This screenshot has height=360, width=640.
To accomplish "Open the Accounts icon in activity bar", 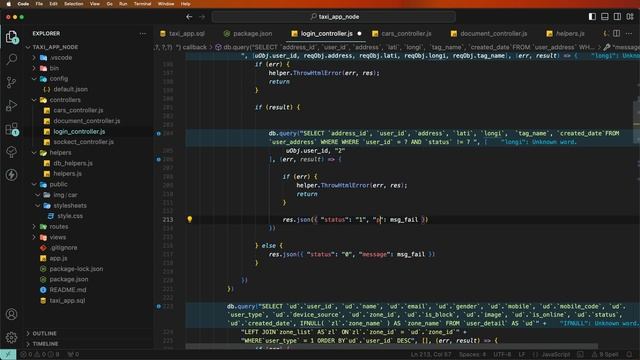I will pos(11,314).
